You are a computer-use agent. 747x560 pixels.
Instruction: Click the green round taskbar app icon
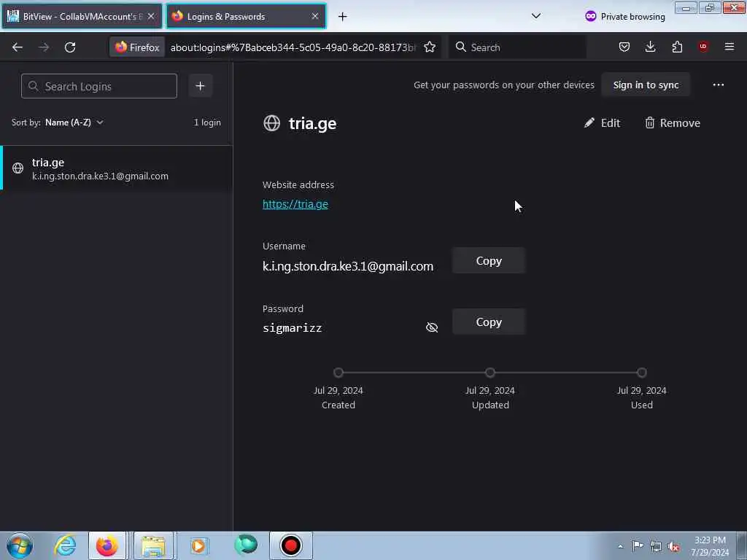(246, 545)
